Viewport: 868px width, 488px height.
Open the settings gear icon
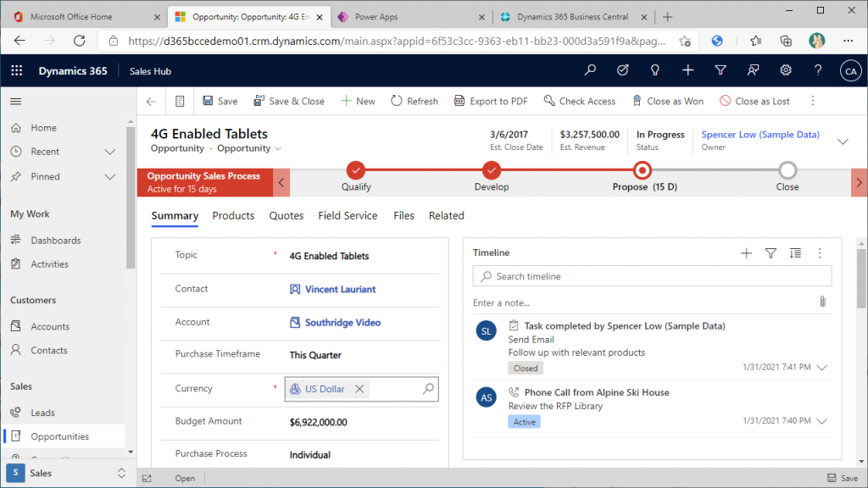pos(786,70)
